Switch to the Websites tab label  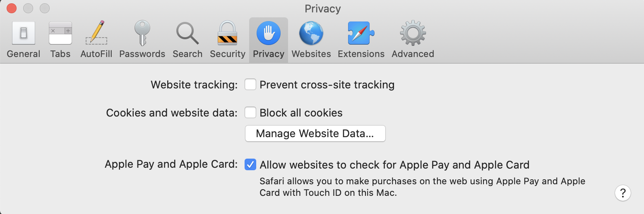[x=311, y=54]
